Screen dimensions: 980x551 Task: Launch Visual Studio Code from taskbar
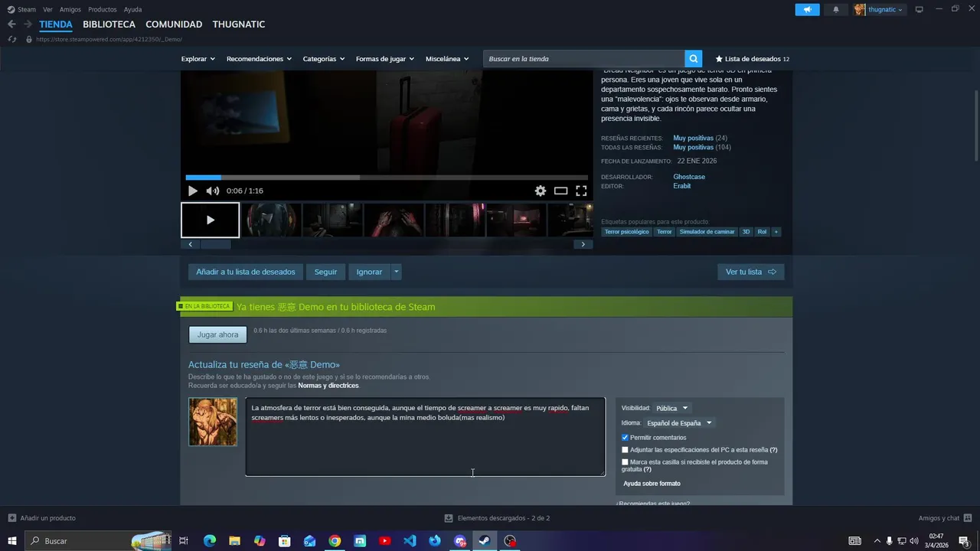(410, 541)
